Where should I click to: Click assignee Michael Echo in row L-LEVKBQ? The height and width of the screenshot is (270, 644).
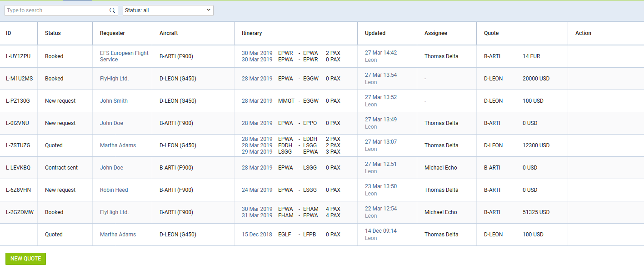(x=441, y=168)
